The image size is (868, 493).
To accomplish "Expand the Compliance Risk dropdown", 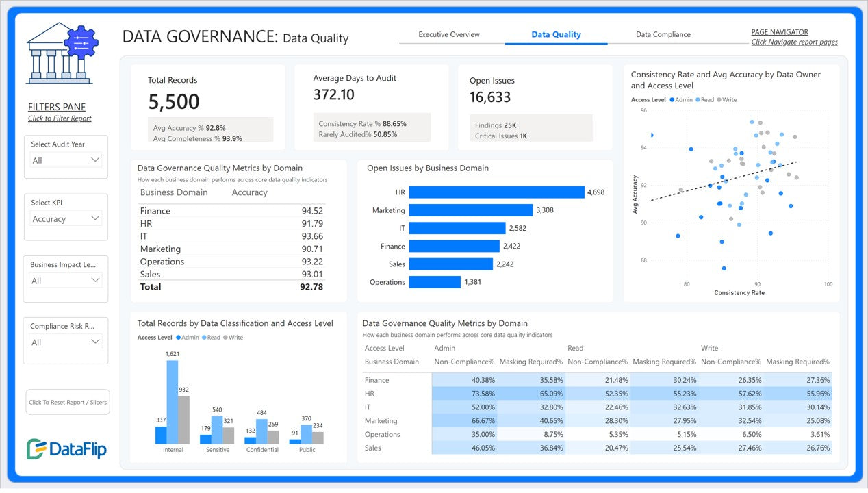I will [66, 342].
